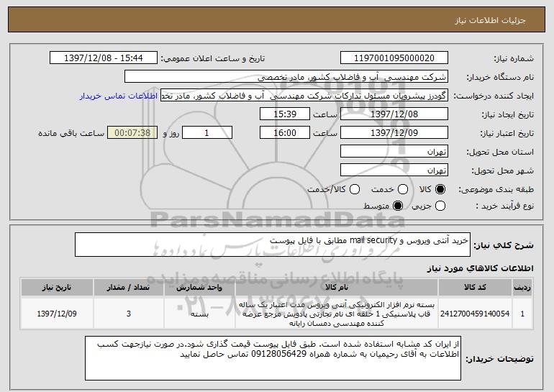The image size is (554, 392).
Task: Click the need number field 1197001095000020
Action: tap(394, 58)
